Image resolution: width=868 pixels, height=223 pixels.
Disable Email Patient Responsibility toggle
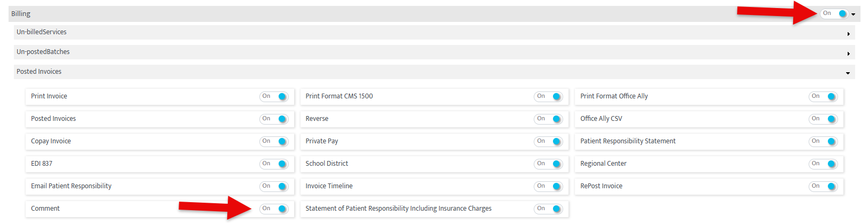(274, 187)
